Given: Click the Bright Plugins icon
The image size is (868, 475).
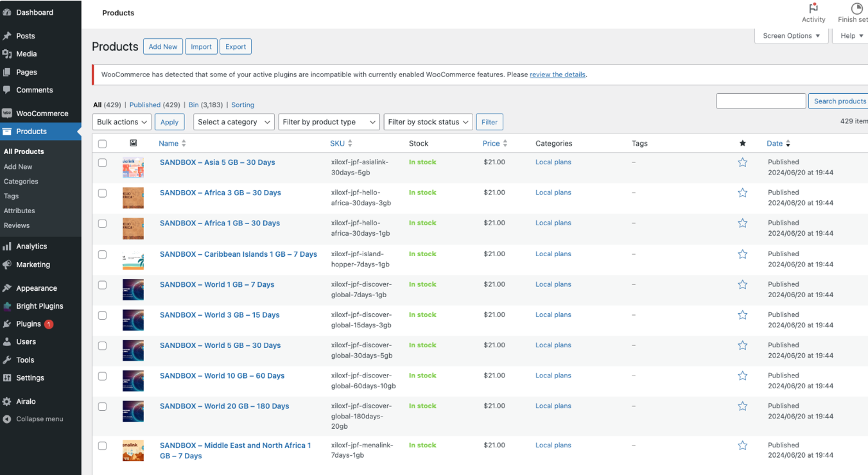Looking at the screenshot, I should [x=7, y=306].
